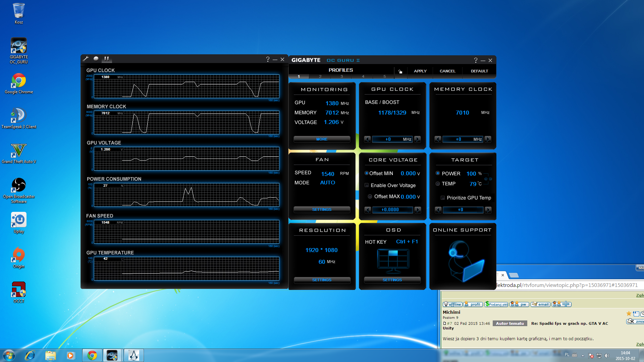Click the Memory Clock offset field
Screen dimensions: 644x362
pyautogui.click(x=463, y=139)
